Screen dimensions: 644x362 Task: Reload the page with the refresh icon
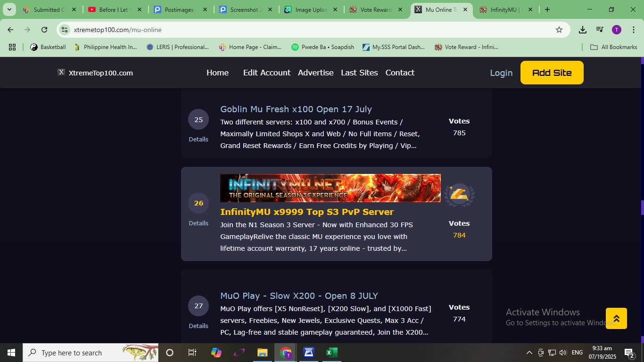[44, 30]
